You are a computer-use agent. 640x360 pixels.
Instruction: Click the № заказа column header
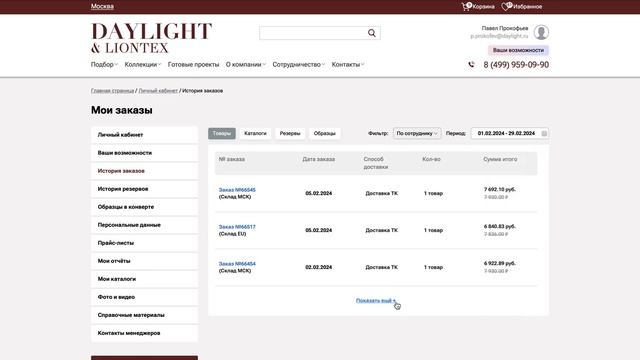(x=232, y=159)
